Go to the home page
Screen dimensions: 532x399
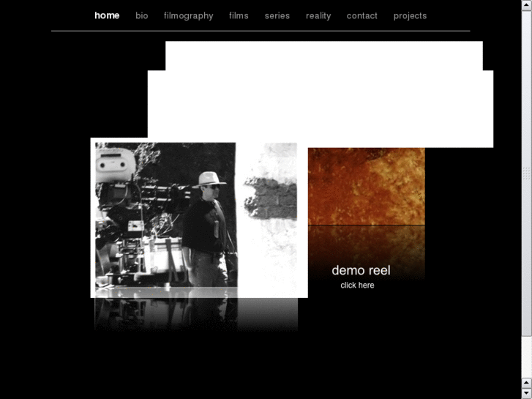coord(107,15)
